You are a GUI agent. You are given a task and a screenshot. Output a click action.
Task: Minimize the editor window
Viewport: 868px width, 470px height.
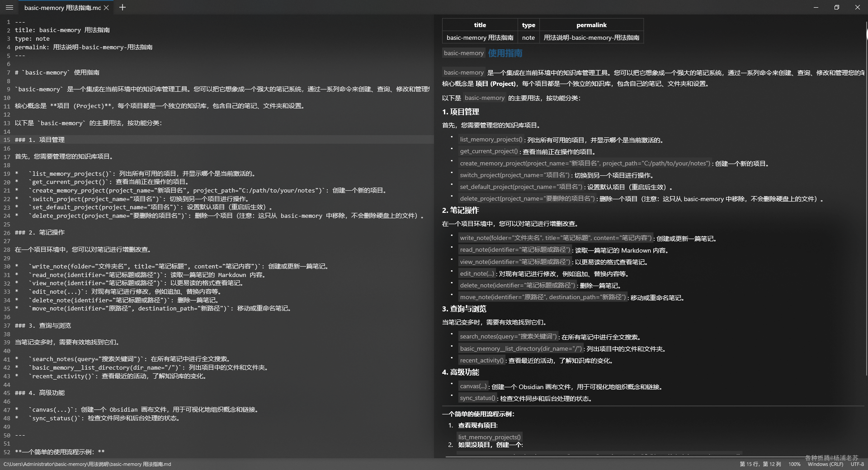[816, 7]
